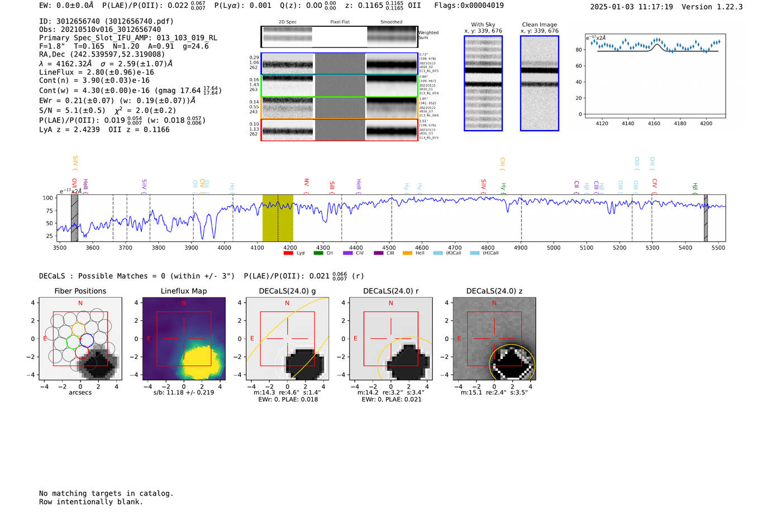Open the DECaLS(24.0) g cutout
Screen dimensions: 782x532
click(x=287, y=339)
